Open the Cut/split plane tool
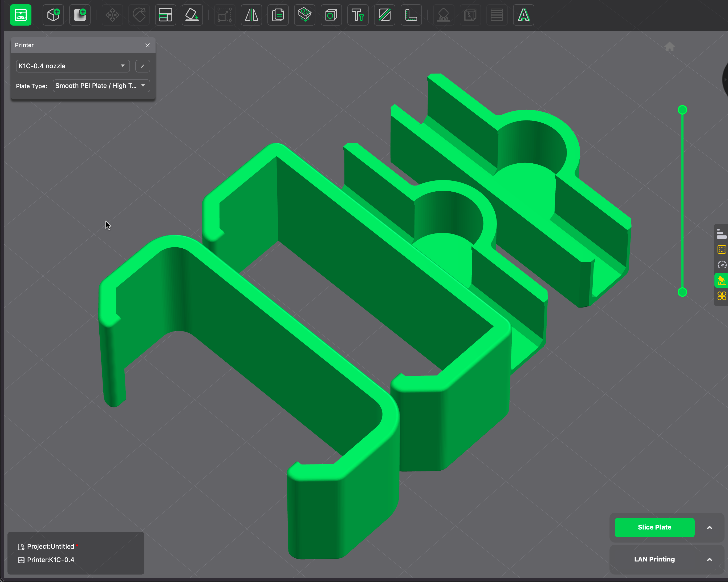This screenshot has height=582, width=728. tap(304, 15)
